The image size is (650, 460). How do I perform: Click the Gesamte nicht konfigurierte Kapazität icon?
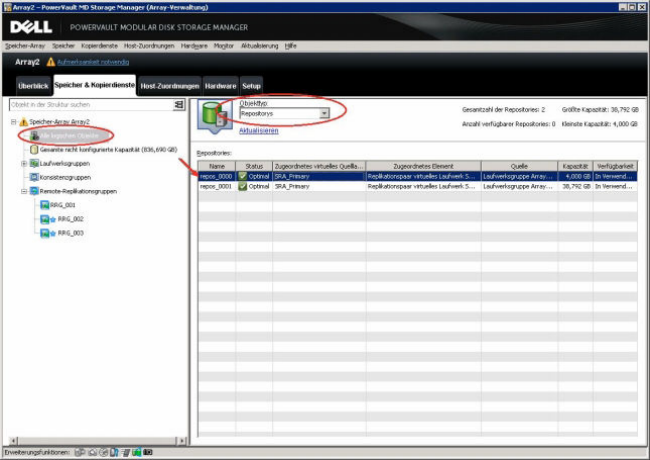tap(34, 150)
